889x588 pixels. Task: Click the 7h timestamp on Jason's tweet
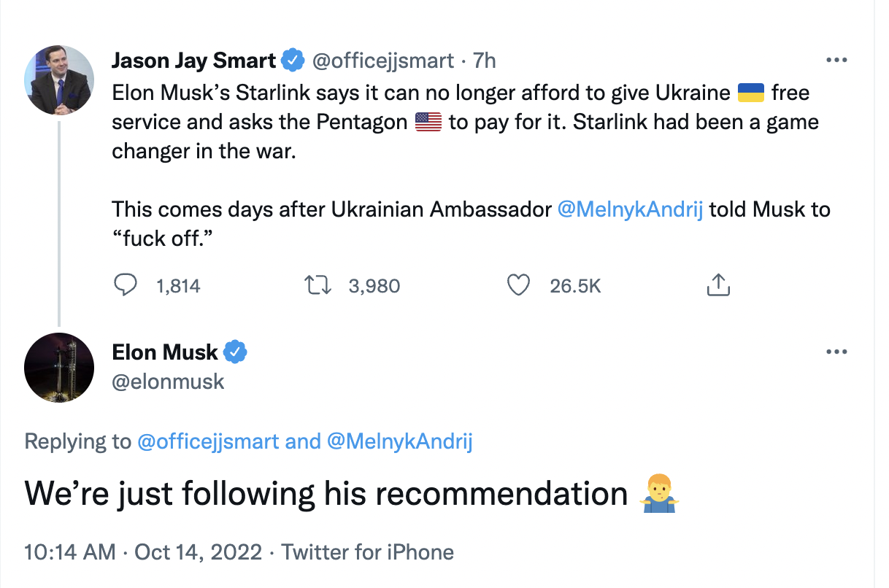(485, 61)
